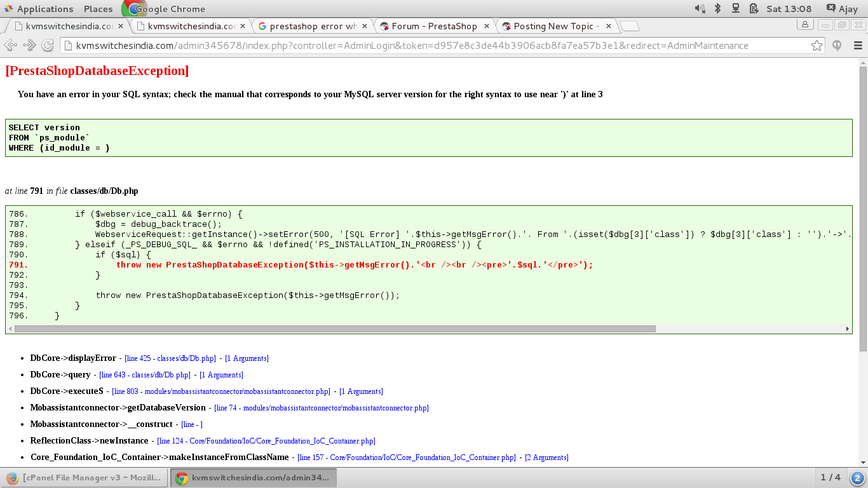
Task: Select kvmswitchesindia Chrome window in taskbar
Action: coord(254,478)
